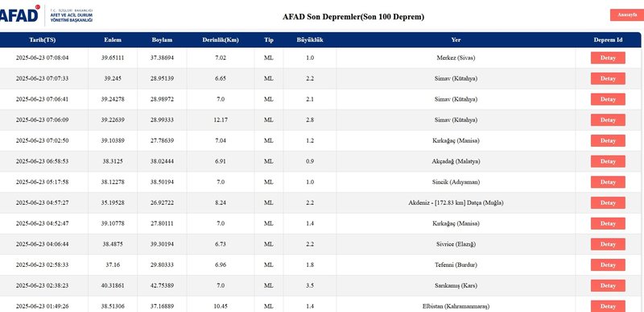The height and width of the screenshot is (312, 644).
Task: Open Detay for the 2.8 magnitude Simav quake
Action: point(608,120)
